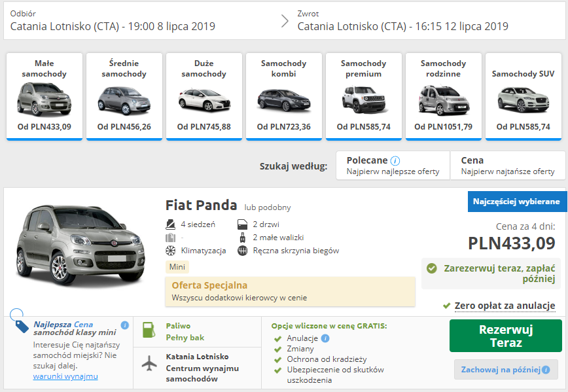
Task: Sort by Cena cheapest offers first
Action: (x=508, y=166)
